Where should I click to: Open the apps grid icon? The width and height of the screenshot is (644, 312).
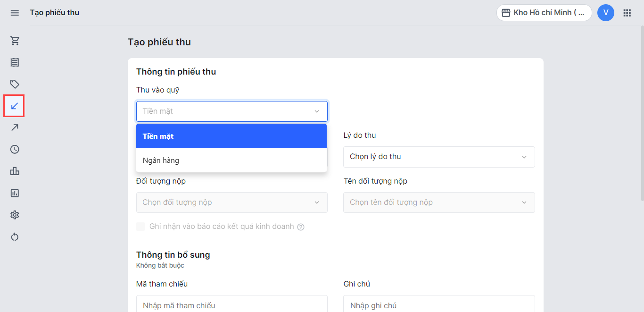[627, 13]
